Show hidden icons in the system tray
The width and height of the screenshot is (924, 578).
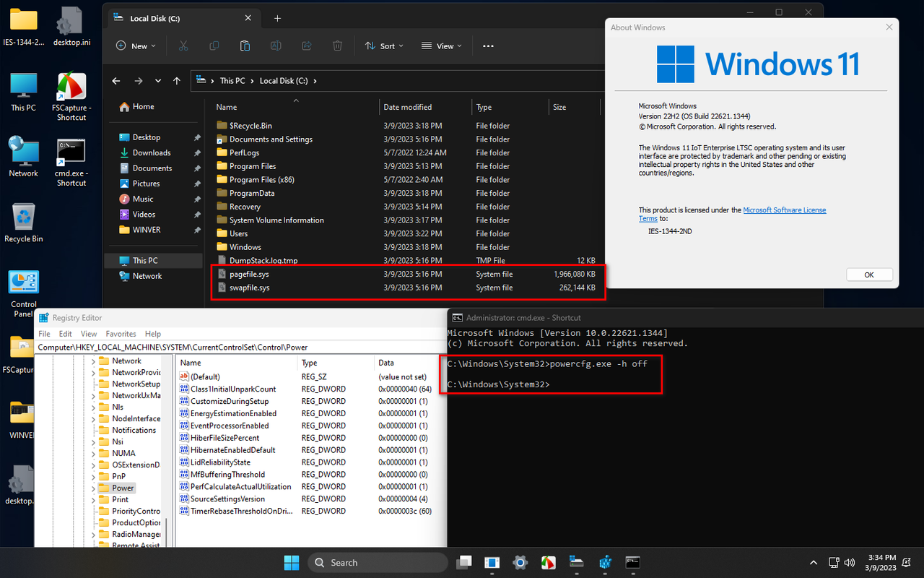tap(814, 562)
